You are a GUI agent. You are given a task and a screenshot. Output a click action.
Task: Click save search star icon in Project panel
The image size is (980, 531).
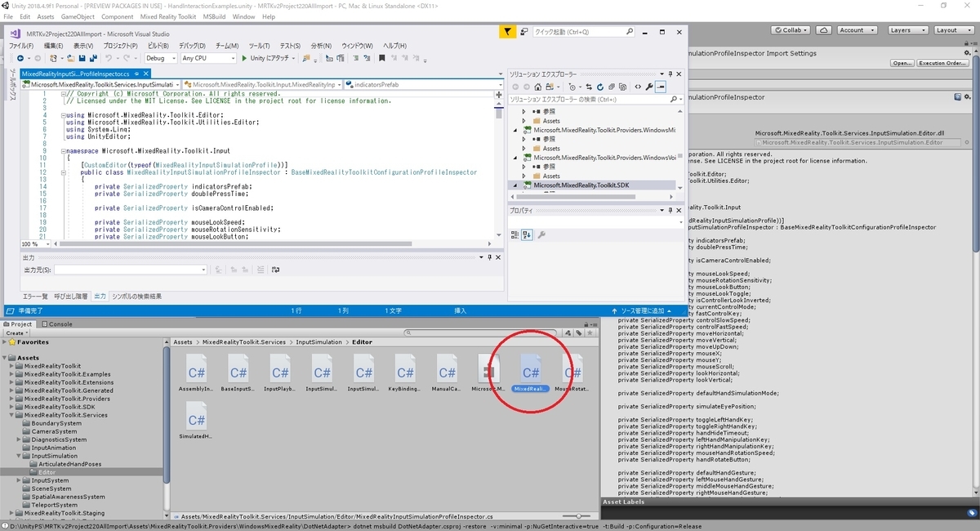coord(590,333)
